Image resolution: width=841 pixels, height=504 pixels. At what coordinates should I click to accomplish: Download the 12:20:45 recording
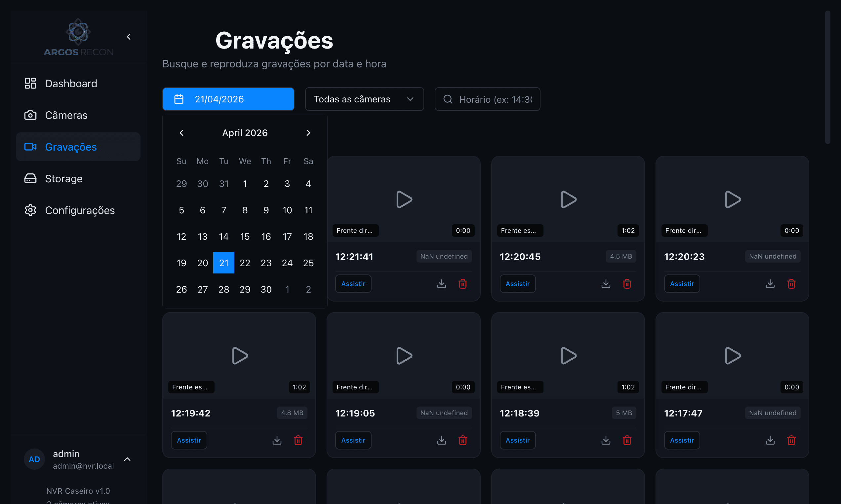pos(606,284)
